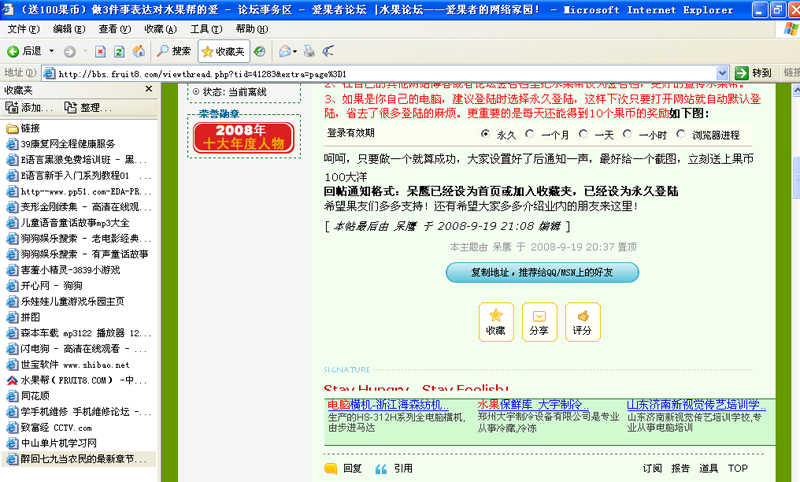Open favorite 乐娃娃儿童游戏乐园主页
Viewport: 800px width, 482px height.
[x=65, y=301]
